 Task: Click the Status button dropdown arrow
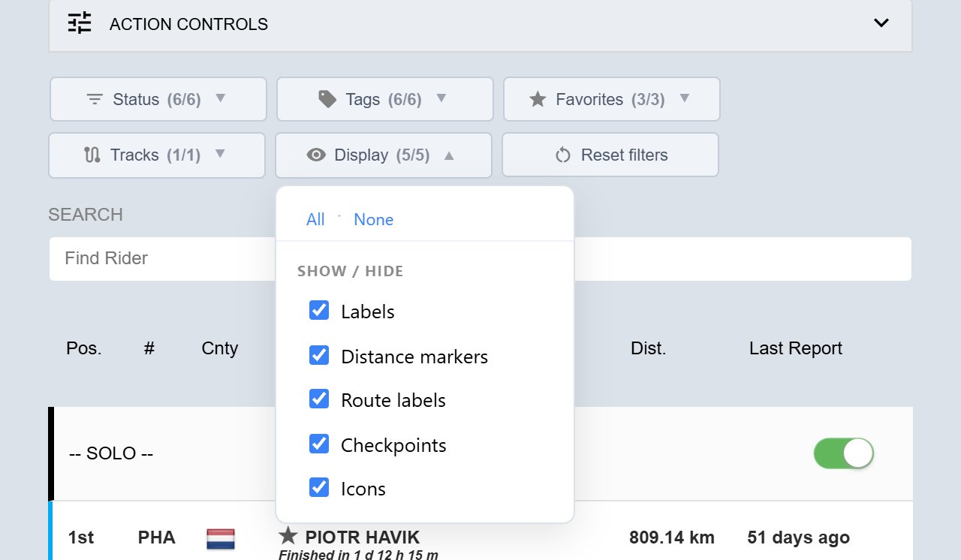click(x=220, y=98)
